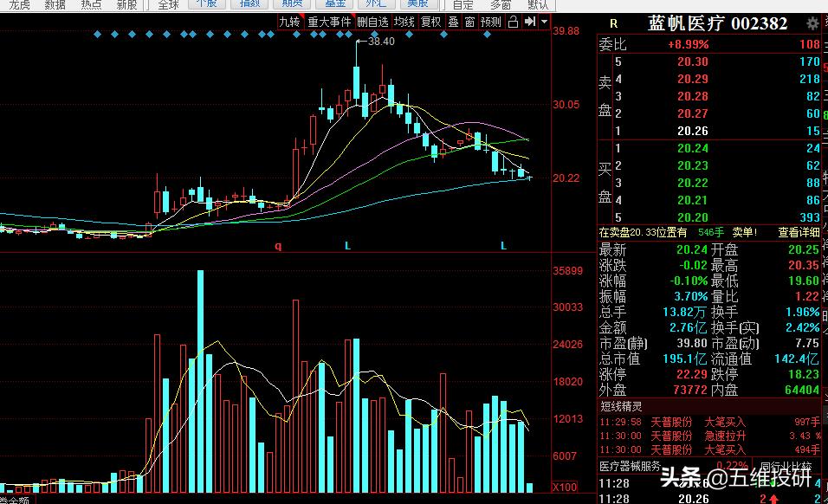Image resolution: width=828 pixels, height=504 pixels.
Task: Click sell level 5 price 20.30
Action: [693, 61]
